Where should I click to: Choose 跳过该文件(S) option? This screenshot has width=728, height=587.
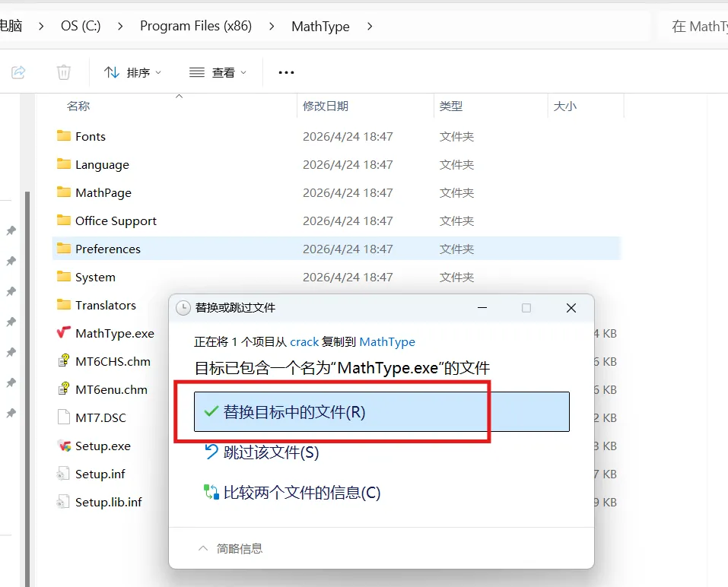[271, 452]
